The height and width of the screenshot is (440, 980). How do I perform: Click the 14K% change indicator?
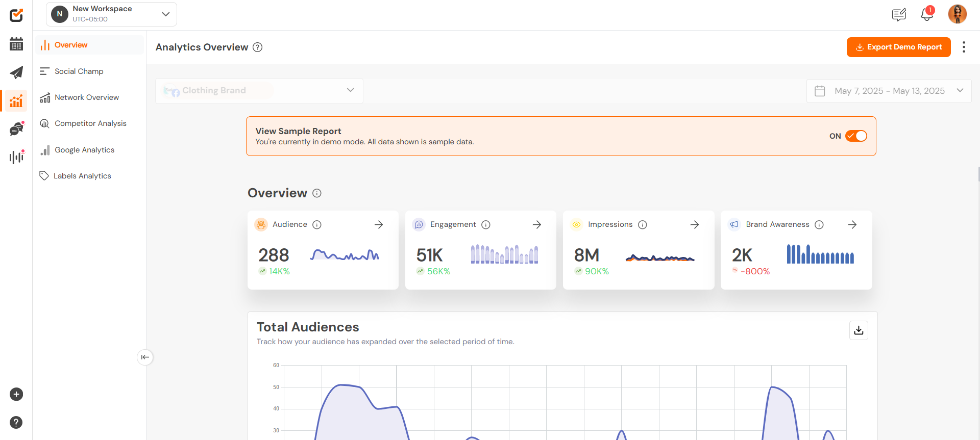(274, 271)
